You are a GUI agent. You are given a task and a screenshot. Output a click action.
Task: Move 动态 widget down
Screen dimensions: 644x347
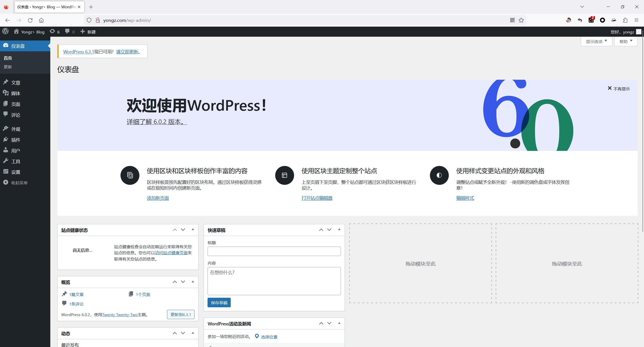click(183, 333)
